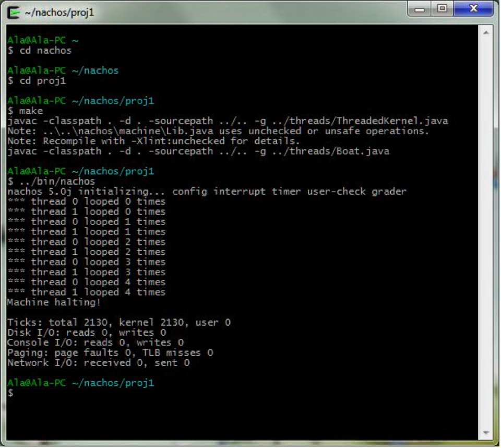The width and height of the screenshot is (501, 448).
Task: Click the 'Network I/O' statistics line
Action: point(98,363)
